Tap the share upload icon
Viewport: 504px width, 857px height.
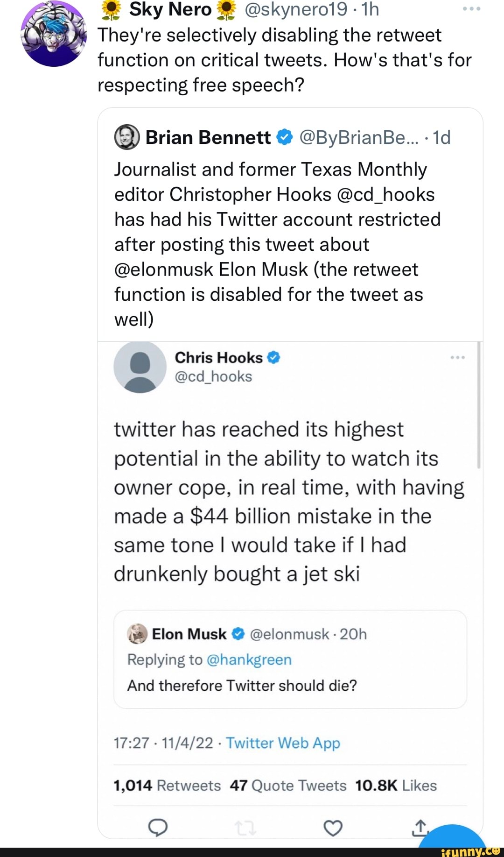click(x=420, y=827)
